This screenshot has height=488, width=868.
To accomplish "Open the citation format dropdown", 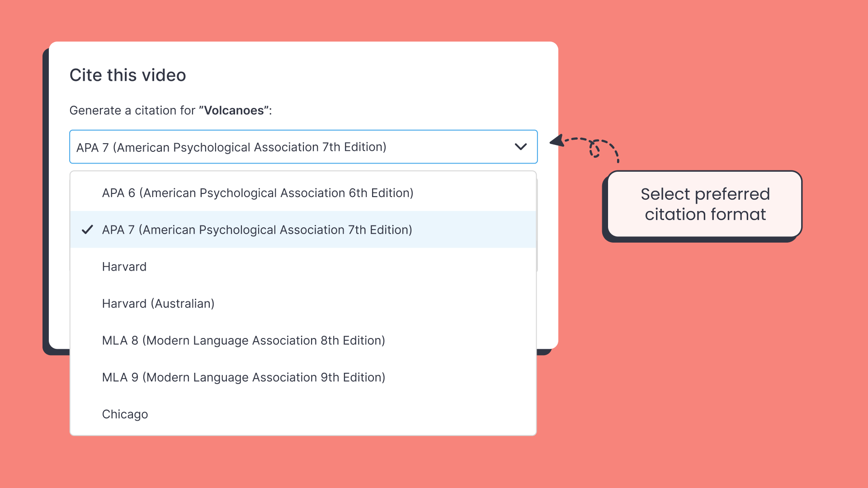I will [303, 147].
